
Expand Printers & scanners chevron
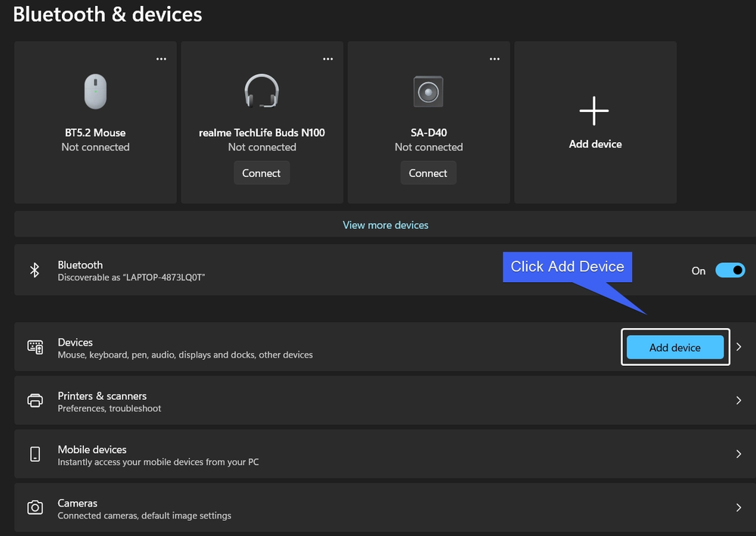click(739, 401)
